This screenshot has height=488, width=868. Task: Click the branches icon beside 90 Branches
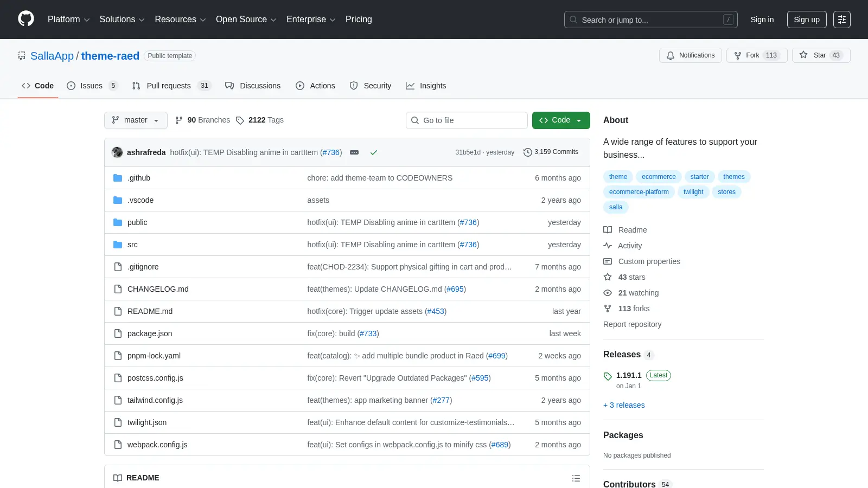(x=179, y=120)
